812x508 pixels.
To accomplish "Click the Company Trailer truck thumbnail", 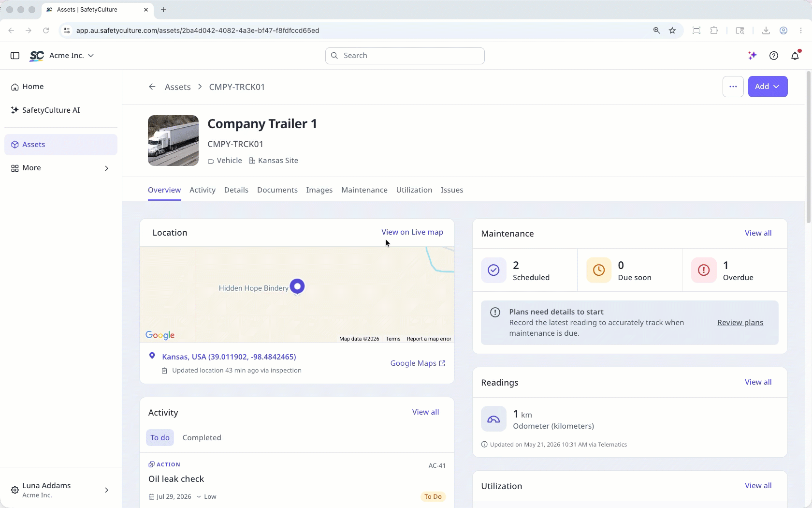I will (173, 141).
